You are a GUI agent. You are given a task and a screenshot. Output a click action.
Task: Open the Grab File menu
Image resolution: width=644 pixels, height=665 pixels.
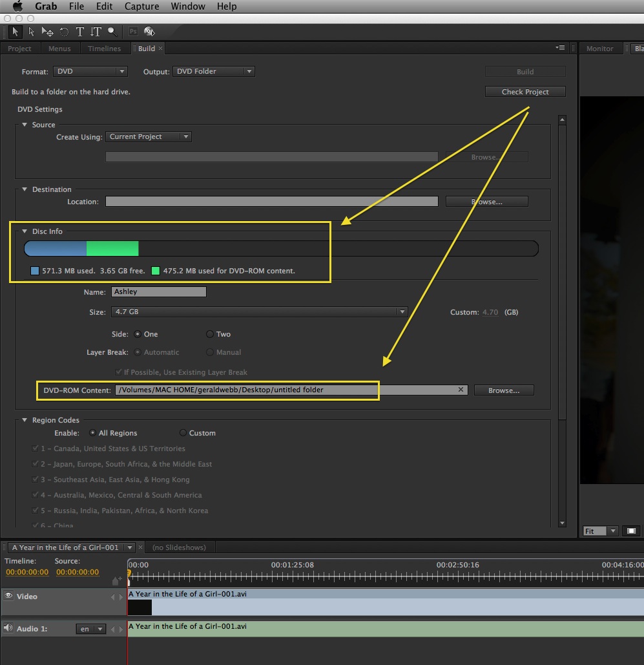coord(76,6)
